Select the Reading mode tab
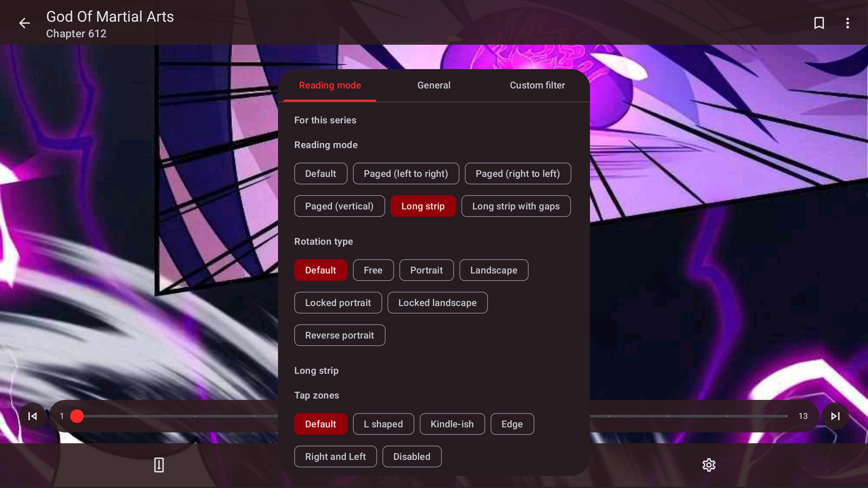Screen dimensions: 868x488 tap(330, 85)
